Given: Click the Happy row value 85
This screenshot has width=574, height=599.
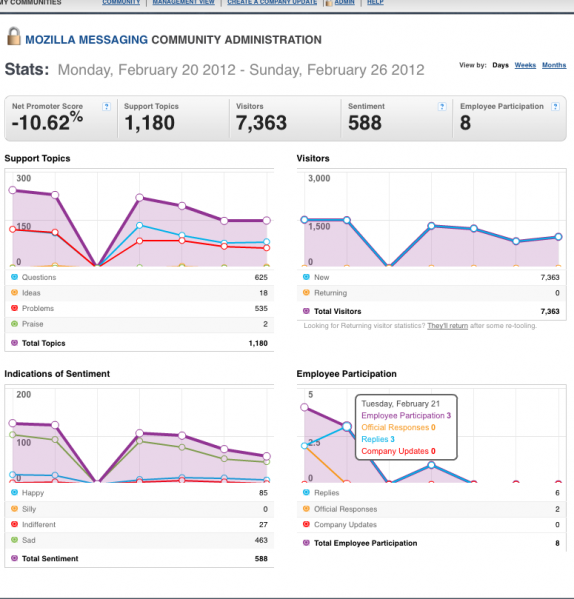Looking at the screenshot, I should pos(264,493).
